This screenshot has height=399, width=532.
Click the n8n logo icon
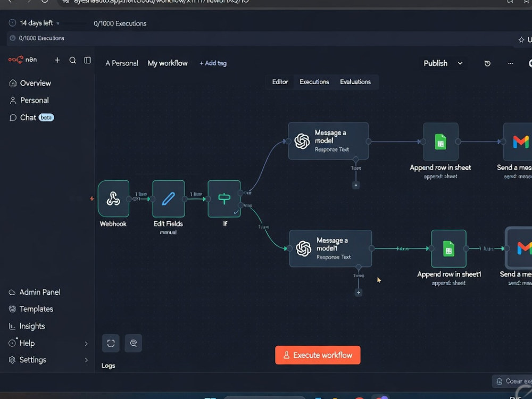[16, 60]
